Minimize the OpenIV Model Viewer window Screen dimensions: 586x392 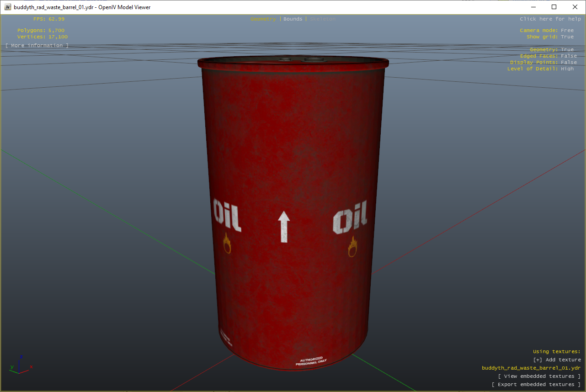point(533,7)
